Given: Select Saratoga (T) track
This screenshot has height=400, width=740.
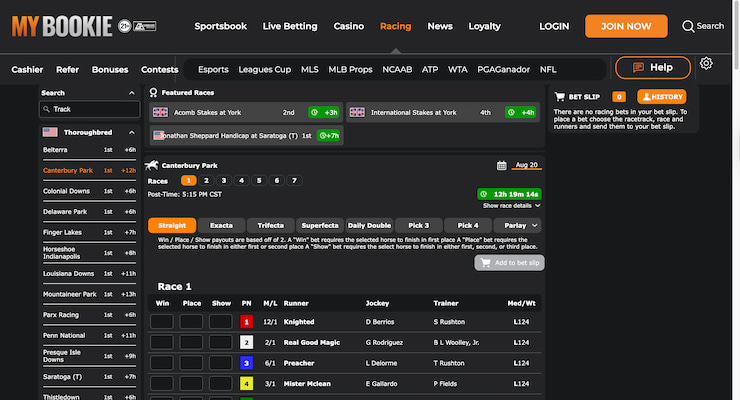Looking at the screenshot, I should point(89,377).
